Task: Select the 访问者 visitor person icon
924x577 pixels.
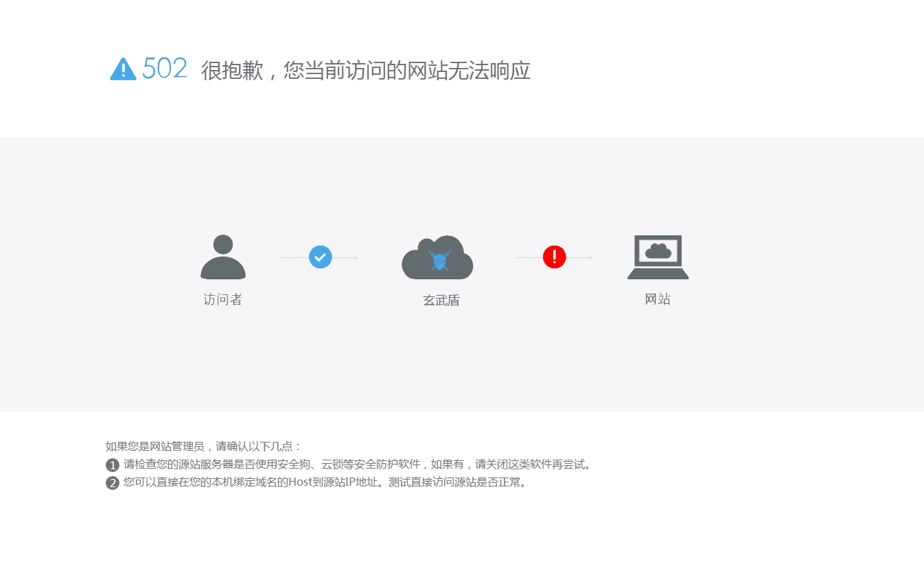Action: click(x=222, y=257)
